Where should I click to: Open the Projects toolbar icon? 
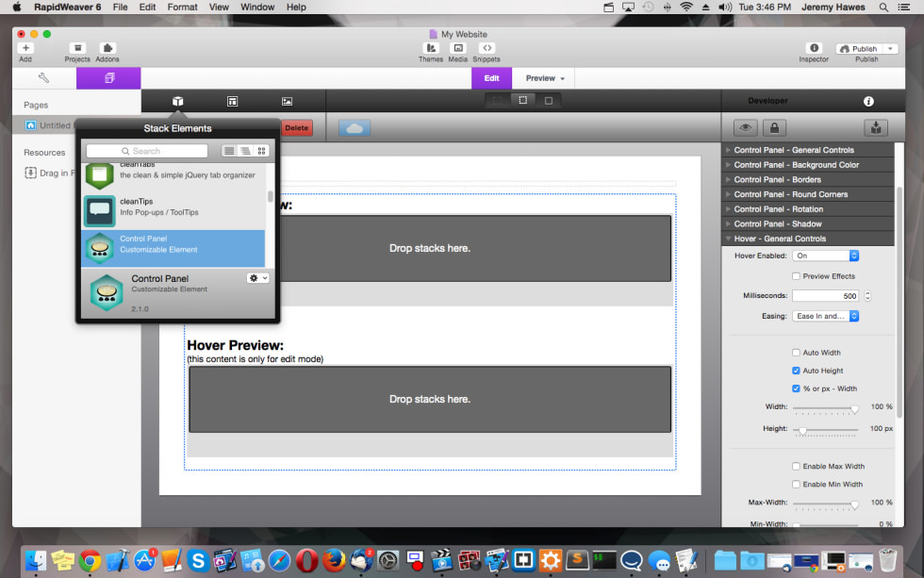coord(77,48)
